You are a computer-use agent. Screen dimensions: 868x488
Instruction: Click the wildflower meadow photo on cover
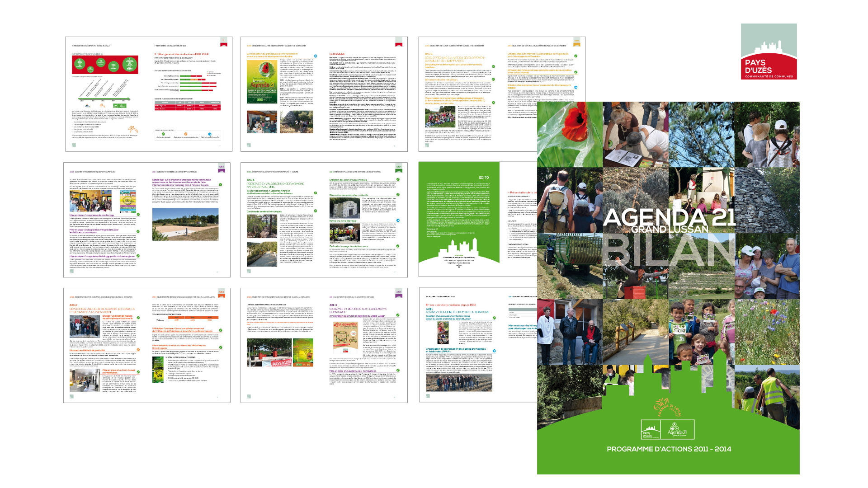(x=768, y=332)
